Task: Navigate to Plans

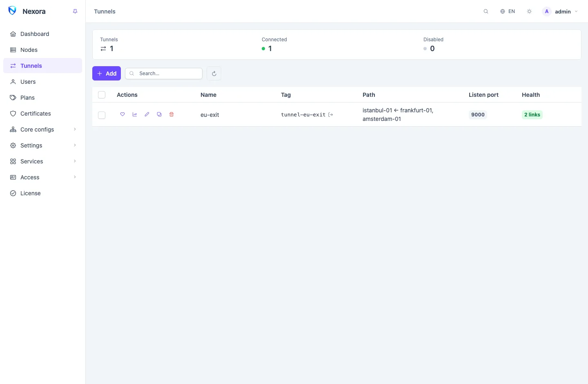Action: [x=43, y=98]
